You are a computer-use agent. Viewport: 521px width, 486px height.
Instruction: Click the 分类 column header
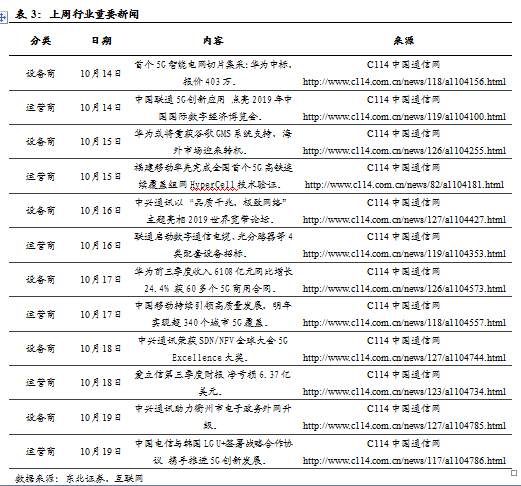point(41,41)
